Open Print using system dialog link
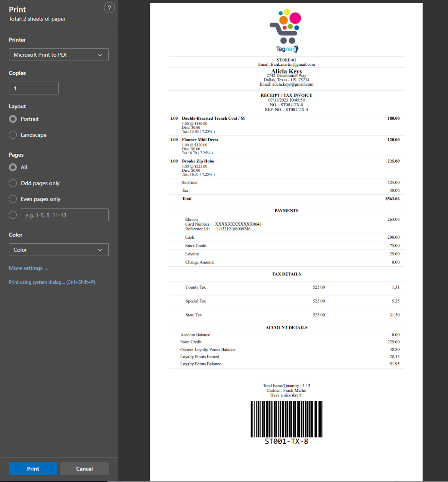This screenshot has height=482, width=448. (52, 282)
